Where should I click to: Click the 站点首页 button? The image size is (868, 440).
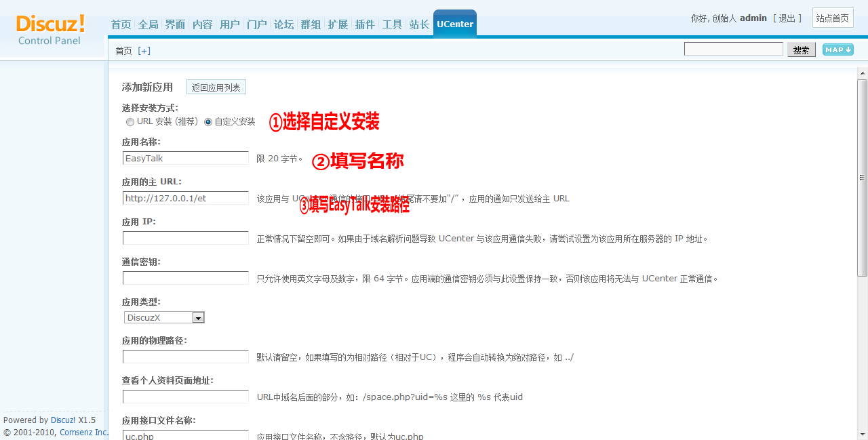point(833,18)
